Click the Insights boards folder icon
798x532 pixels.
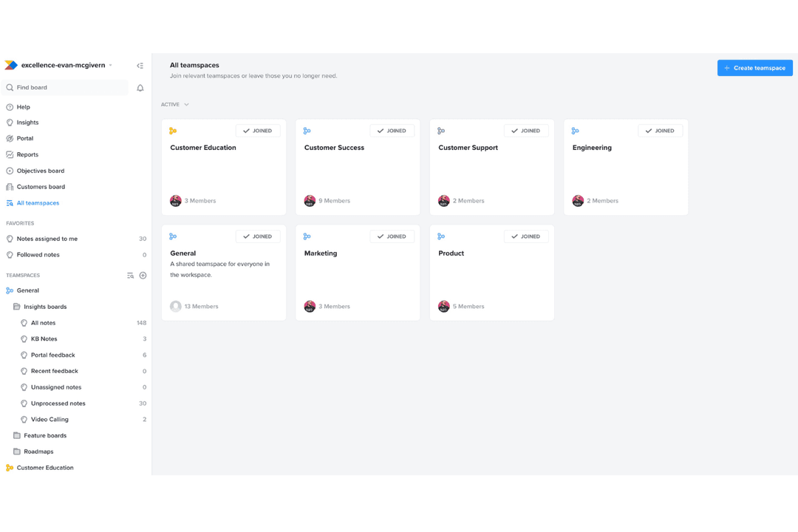pos(17,307)
